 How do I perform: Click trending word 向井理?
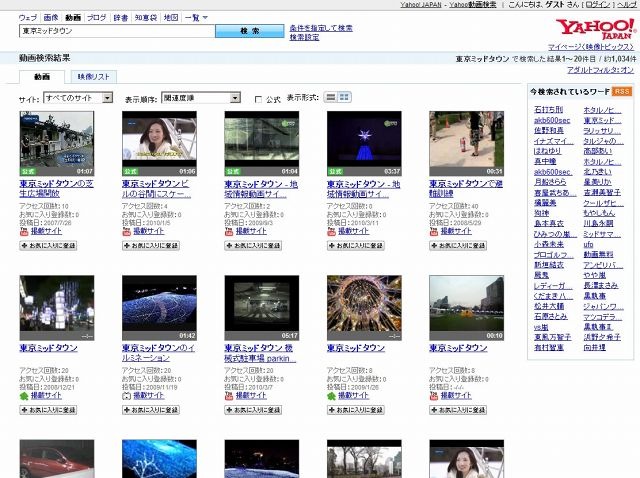point(594,348)
